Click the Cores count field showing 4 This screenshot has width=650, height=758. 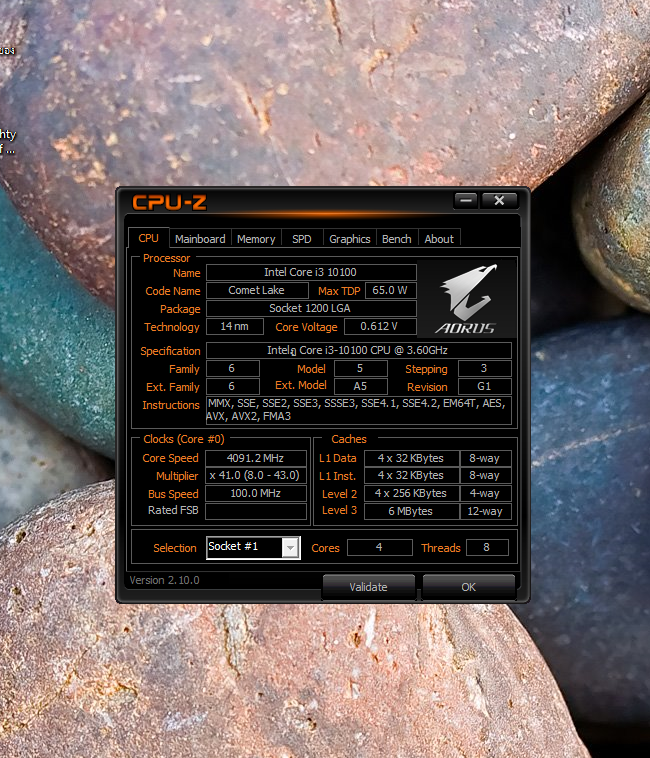380,547
